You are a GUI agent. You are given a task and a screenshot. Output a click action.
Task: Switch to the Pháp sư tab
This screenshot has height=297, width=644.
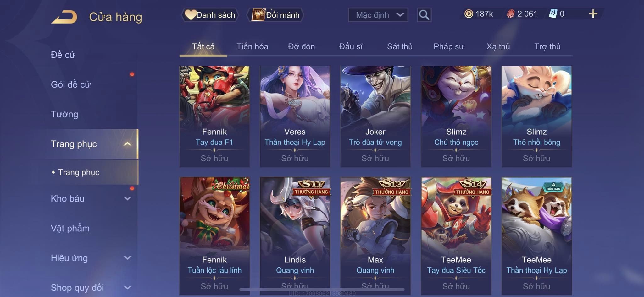[x=449, y=46]
